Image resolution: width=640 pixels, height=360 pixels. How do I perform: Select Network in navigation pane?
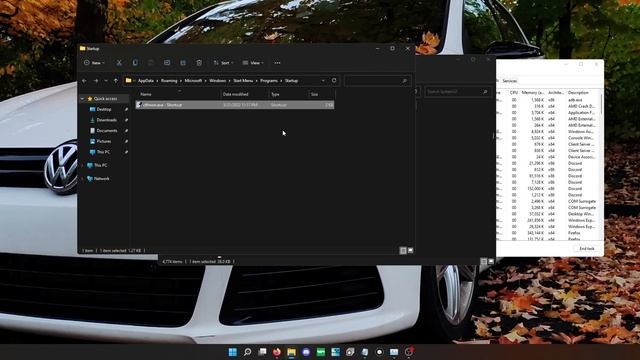click(101, 179)
